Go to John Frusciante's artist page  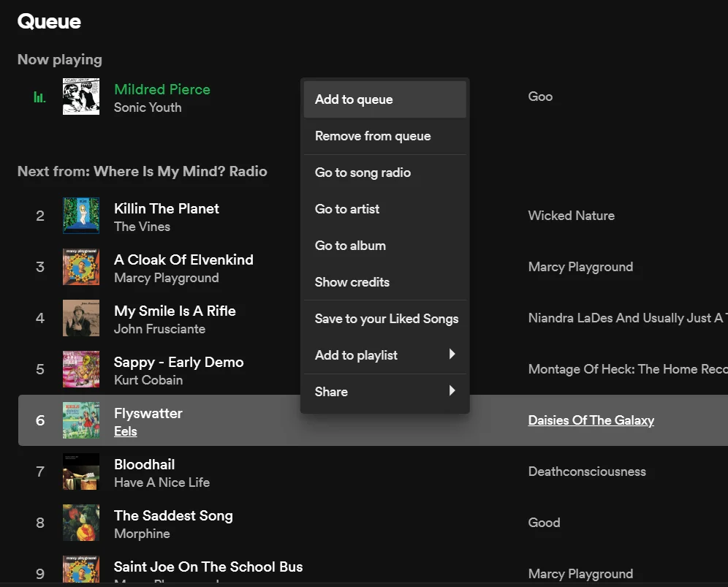pos(160,329)
